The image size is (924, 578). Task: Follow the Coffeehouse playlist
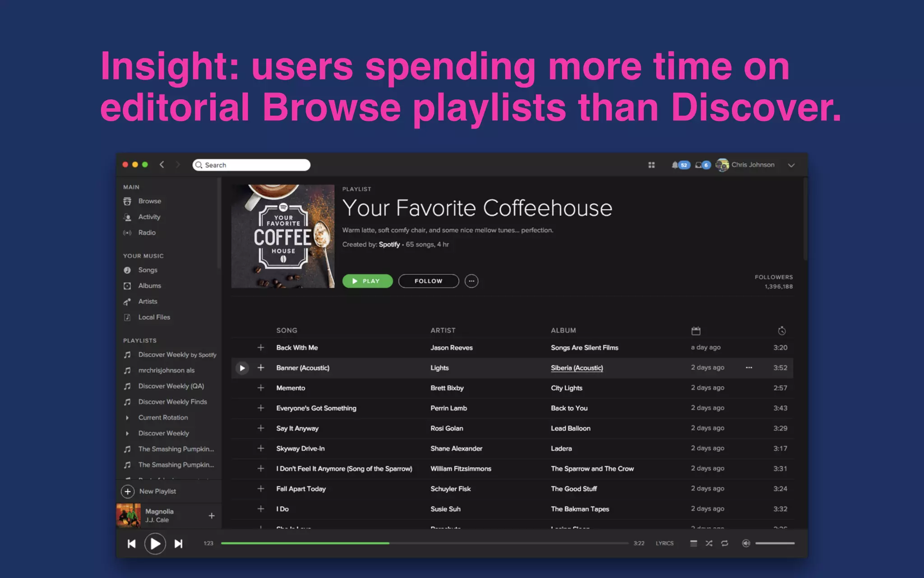[429, 281]
